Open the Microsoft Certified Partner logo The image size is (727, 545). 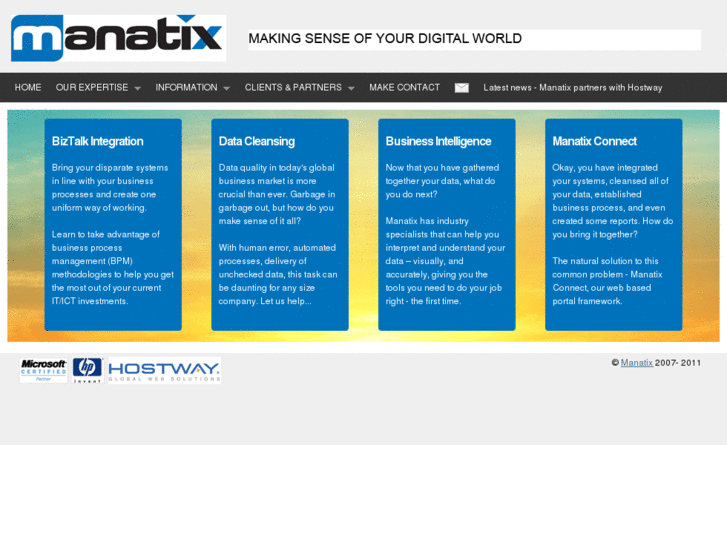click(x=44, y=370)
